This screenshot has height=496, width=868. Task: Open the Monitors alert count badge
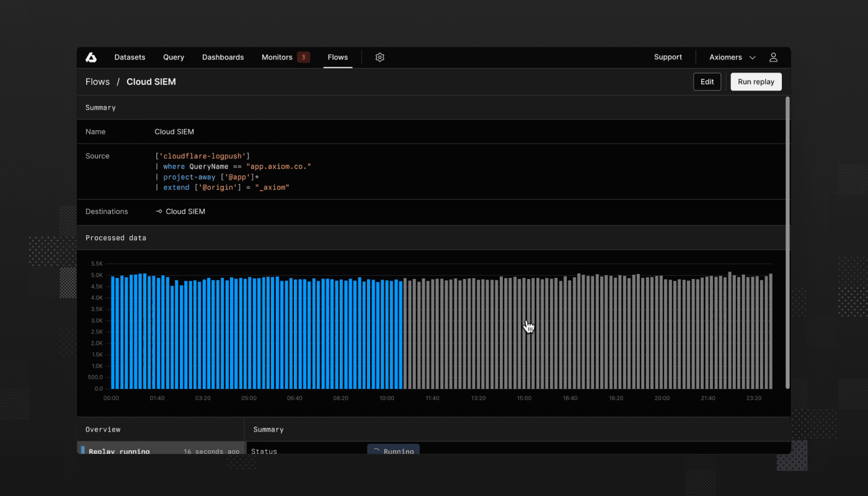(303, 57)
